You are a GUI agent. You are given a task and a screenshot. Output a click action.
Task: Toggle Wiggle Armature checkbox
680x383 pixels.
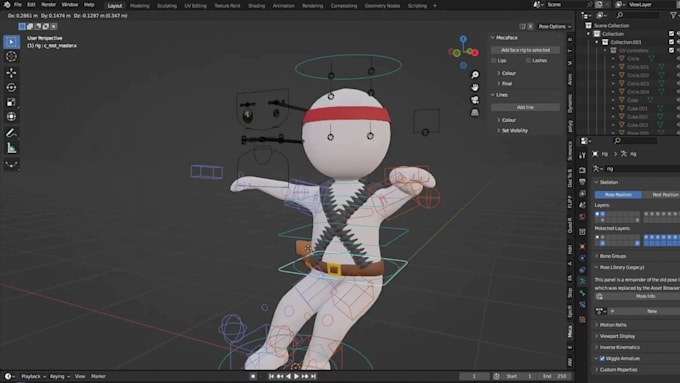point(602,359)
